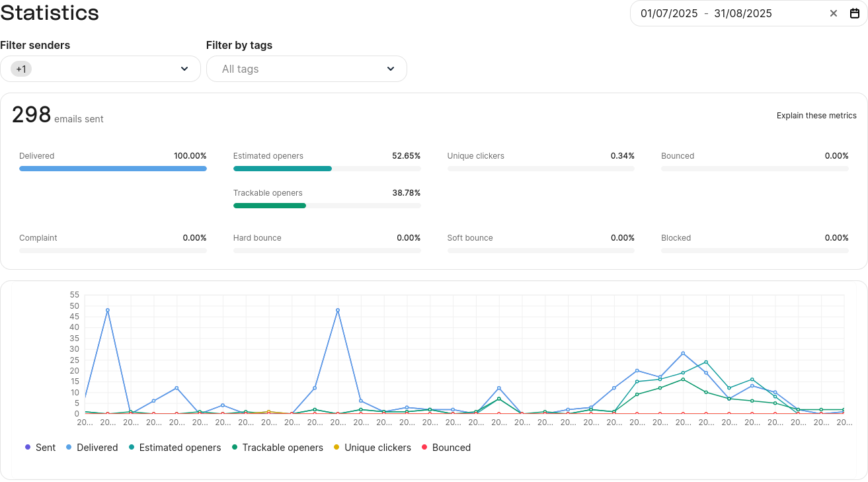The image size is (868, 482).
Task: Click the tags dropdown chevron arrow
Action: [x=391, y=69]
